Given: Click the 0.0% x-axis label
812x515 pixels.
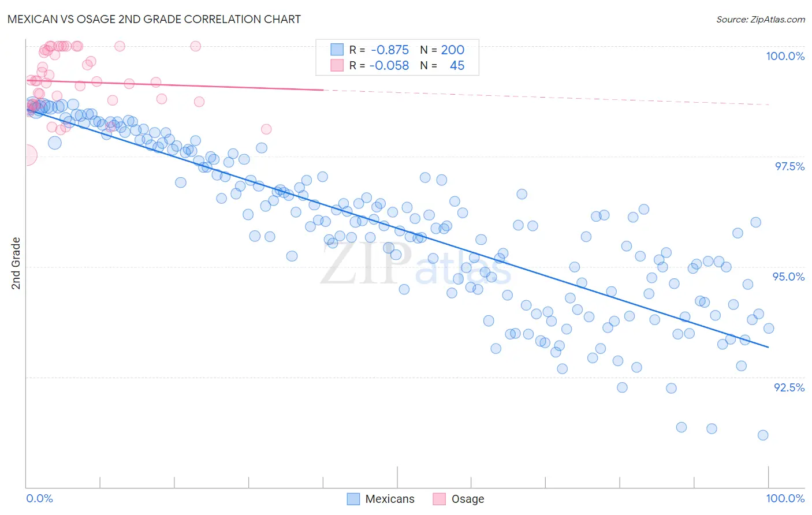Looking at the screenshot, I should pos(40,498).
